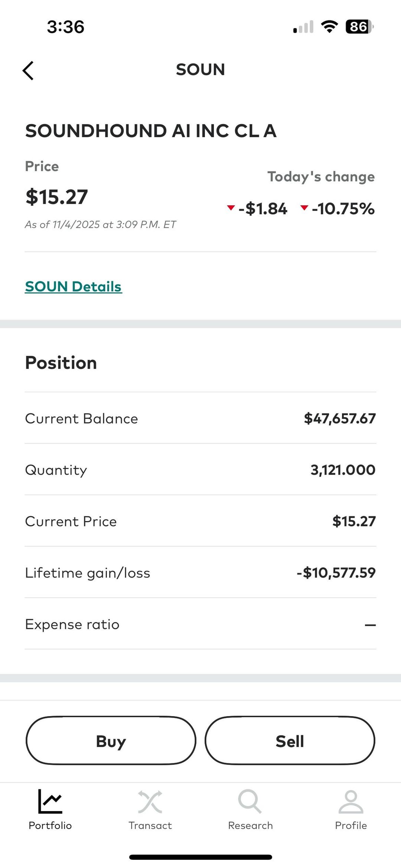Tap the Lifetime gain/loss amount
The height and width of the screenshot is (868, 401).
click(x=336, y=573)
